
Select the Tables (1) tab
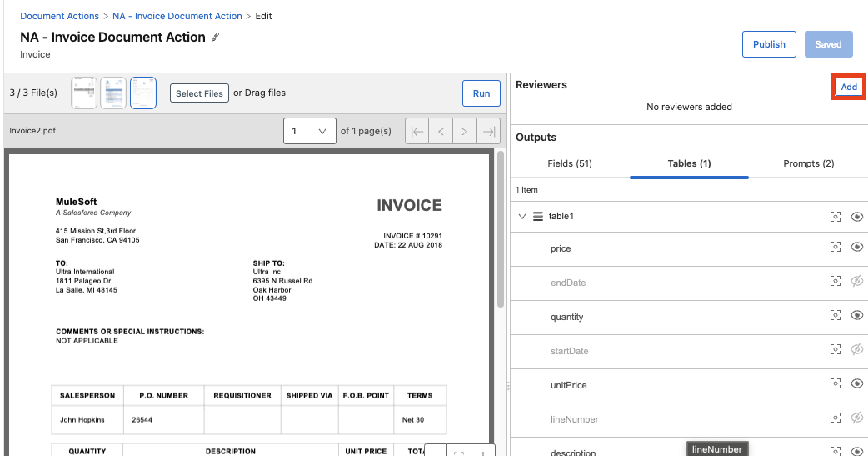689,163
